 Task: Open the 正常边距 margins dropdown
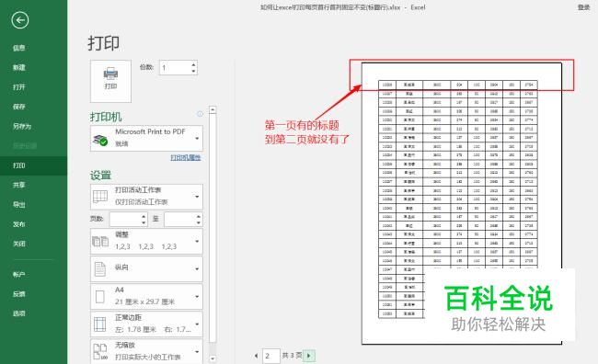[147, 324]
